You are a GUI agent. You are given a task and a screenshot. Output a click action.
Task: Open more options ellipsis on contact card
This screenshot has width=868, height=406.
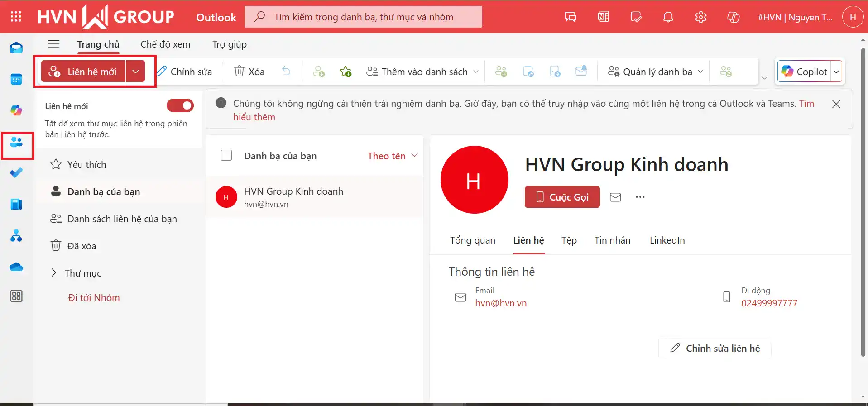point(640,197)
